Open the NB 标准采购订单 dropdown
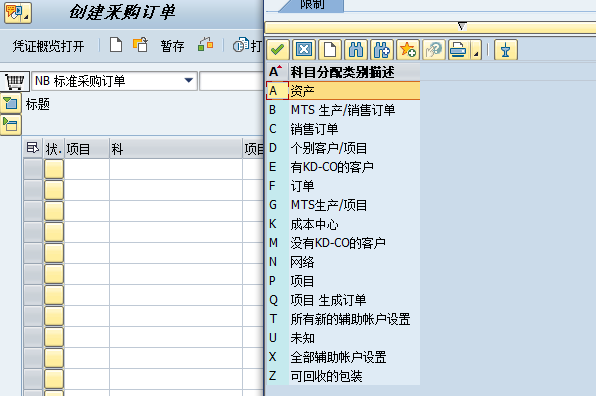This screenshot has width=596, height=396. click(189, 81)
